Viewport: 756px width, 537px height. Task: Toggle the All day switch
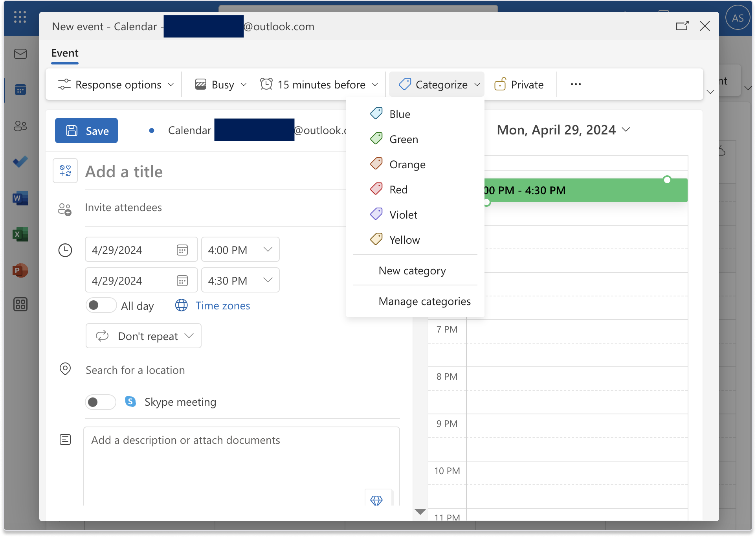coord(101,305)
